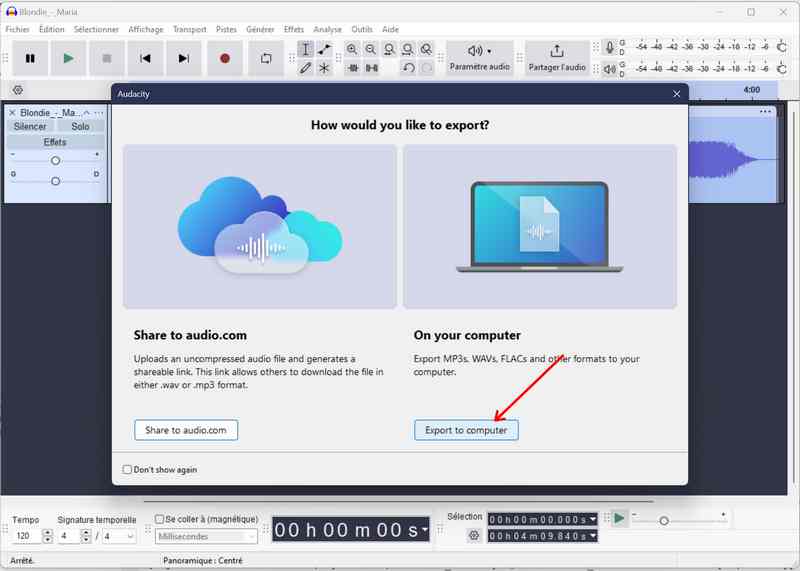Open the Sélectionner menu
The width and height of the screenshot is (800, 571).
pos(96,30)
